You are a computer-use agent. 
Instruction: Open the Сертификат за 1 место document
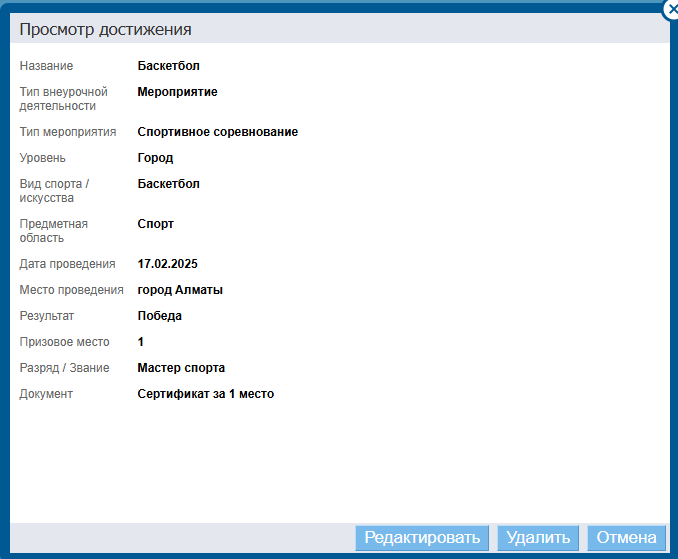[x=205, y=394]
